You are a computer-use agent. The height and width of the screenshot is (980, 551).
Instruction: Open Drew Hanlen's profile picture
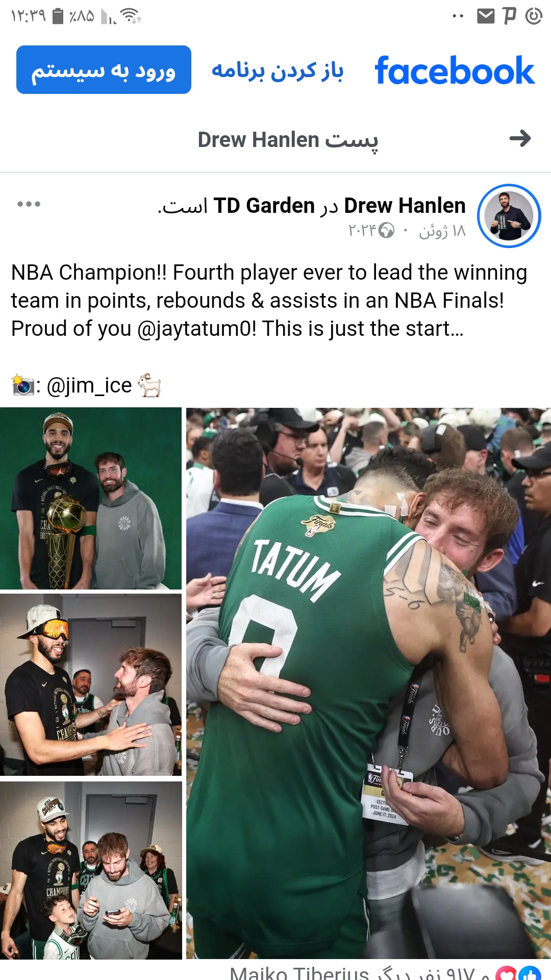(509, 216)
